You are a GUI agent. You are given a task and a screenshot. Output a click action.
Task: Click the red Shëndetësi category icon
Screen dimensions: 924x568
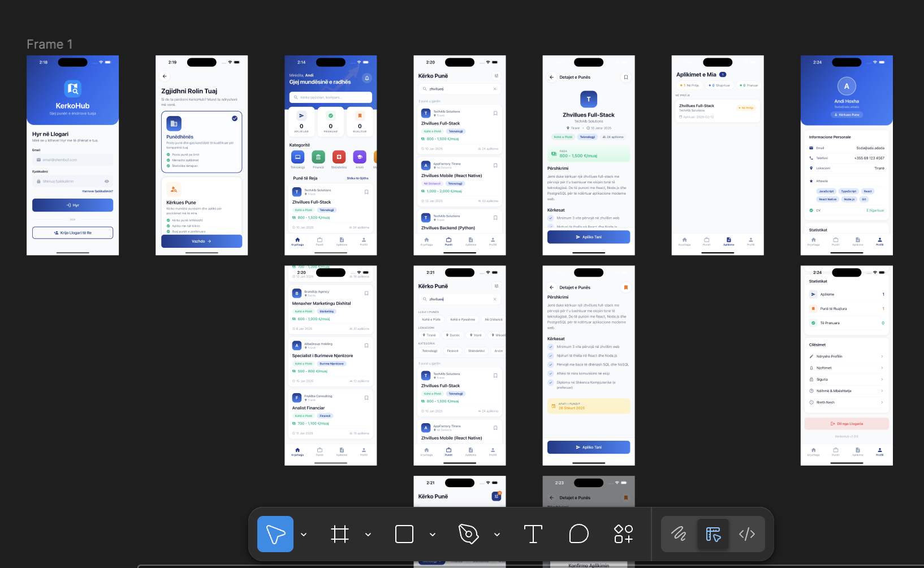(x=339, y=157)
